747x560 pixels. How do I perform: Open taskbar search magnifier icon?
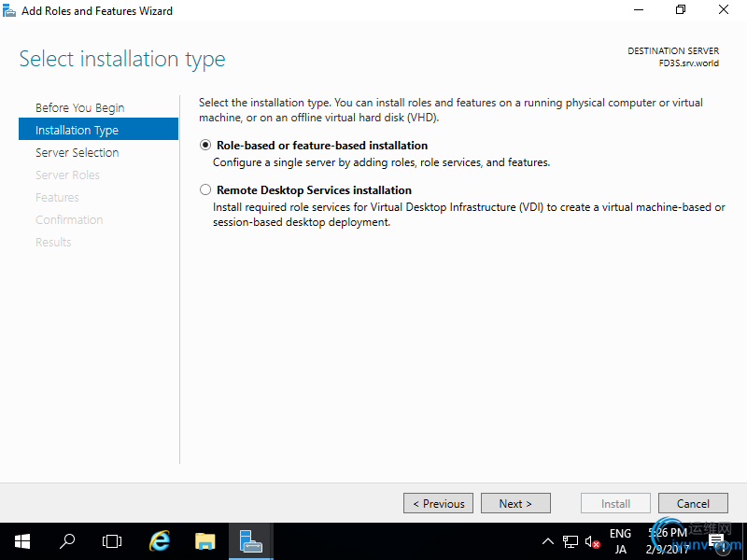click(67, 541)
